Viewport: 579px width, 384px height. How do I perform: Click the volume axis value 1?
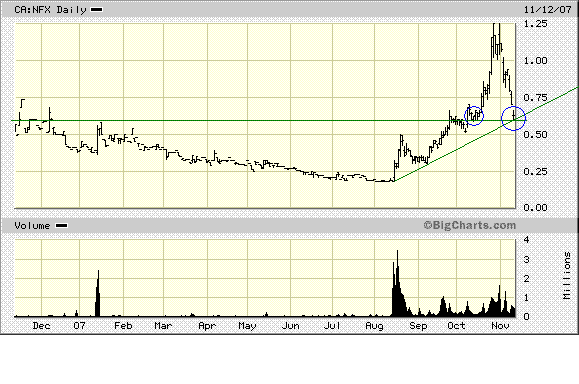click(527, 298)
